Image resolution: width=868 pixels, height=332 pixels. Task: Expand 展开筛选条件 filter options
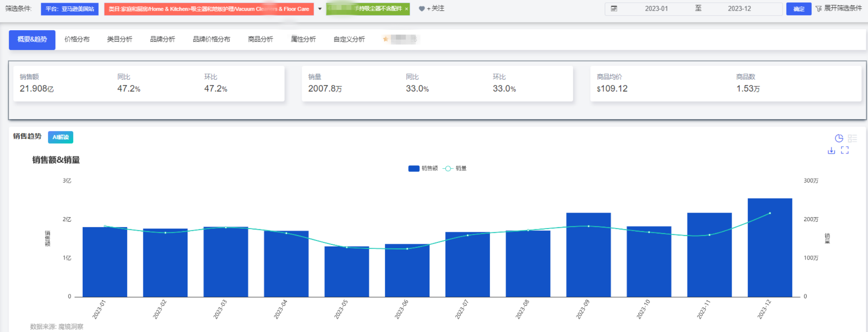[x=843, y=8]
